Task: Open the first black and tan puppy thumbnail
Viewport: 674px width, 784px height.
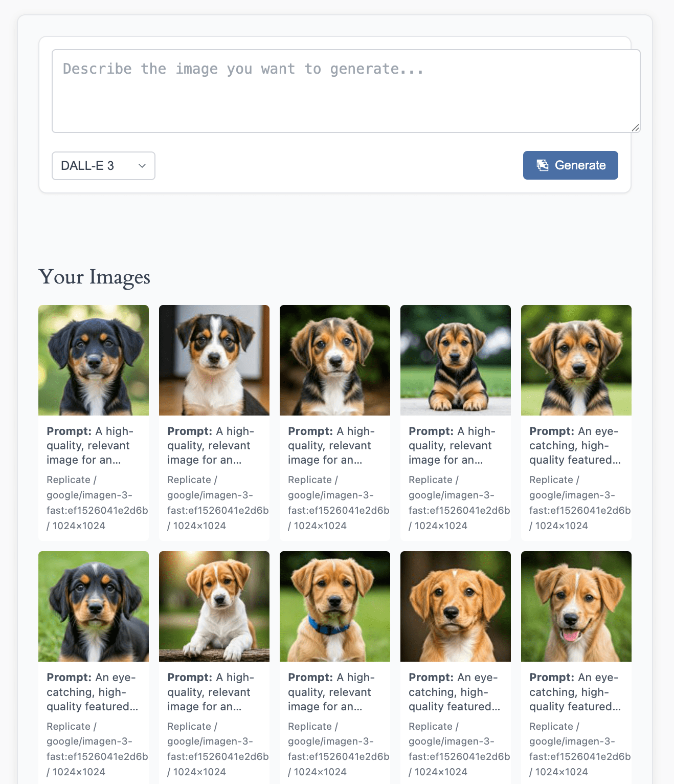Action: 94,360
